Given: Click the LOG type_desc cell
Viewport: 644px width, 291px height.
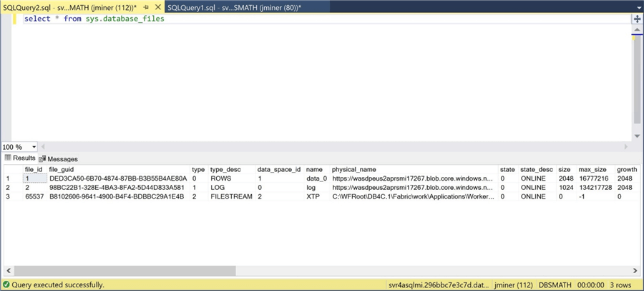Looking at the screenshot, I should click(232, 188).
